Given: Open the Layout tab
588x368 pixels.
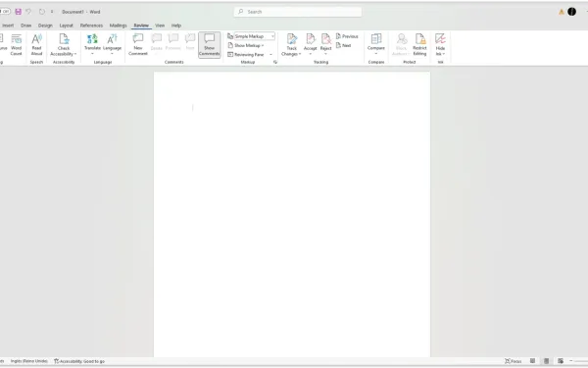Looking at the screenshot, I should [66, 26].
